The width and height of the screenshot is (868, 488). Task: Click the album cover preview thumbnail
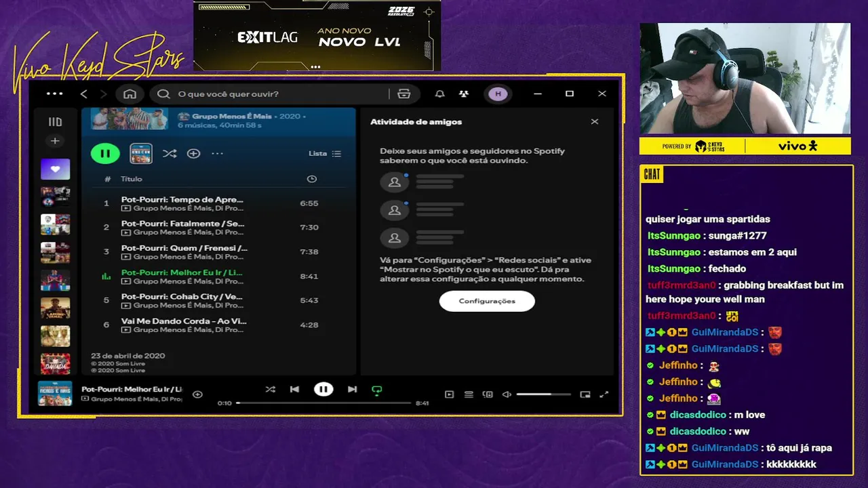141,154
